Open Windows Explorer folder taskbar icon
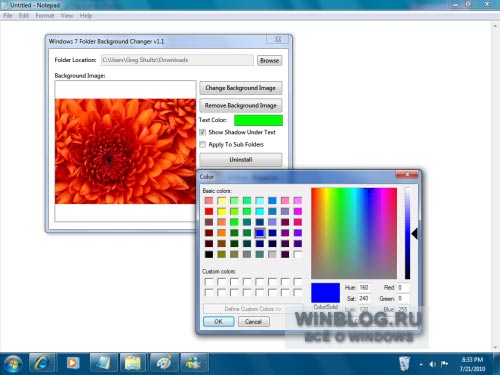This screenshot has height=375, width=500. pyautogui.click(x=133, y=363)
